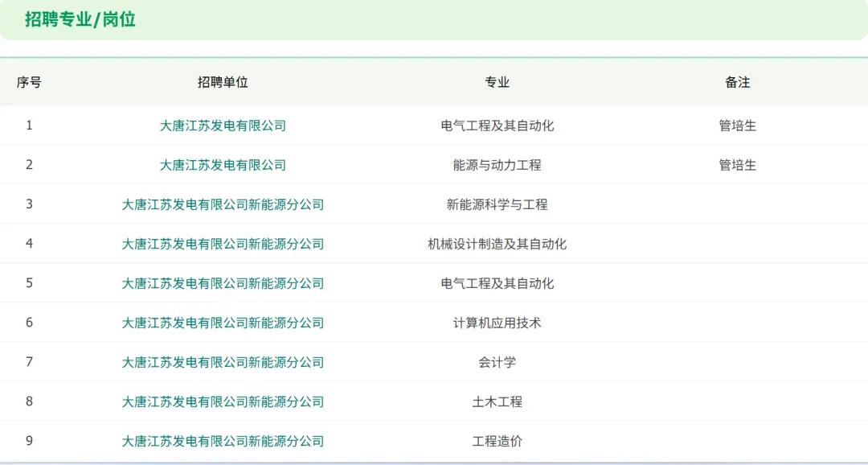The height and width of the screenshot is (465, 868).
Task: Click the 专业 column header
Action: tap(497, 83)
